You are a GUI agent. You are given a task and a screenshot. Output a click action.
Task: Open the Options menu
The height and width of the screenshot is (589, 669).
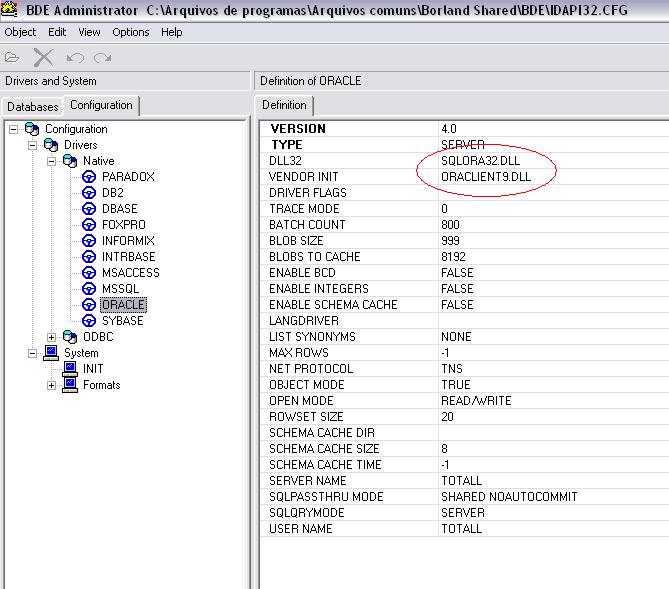click(x=130, y=32)
